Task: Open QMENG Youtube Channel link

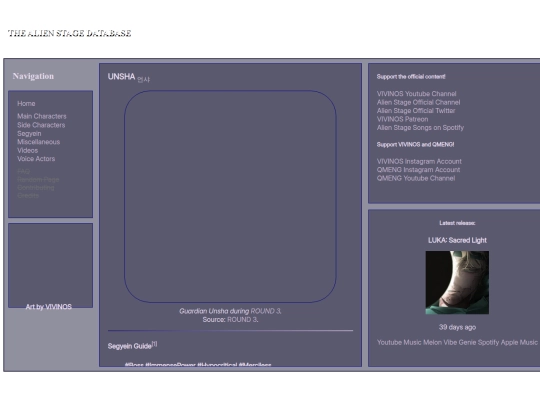Action: 416,178
